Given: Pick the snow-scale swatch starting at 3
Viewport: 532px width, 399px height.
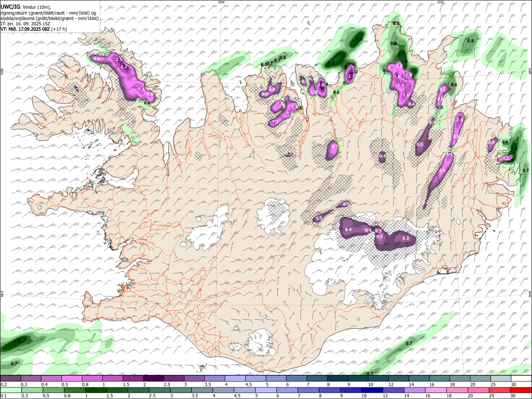Looking at the screenshot, I should click(194, 379).
